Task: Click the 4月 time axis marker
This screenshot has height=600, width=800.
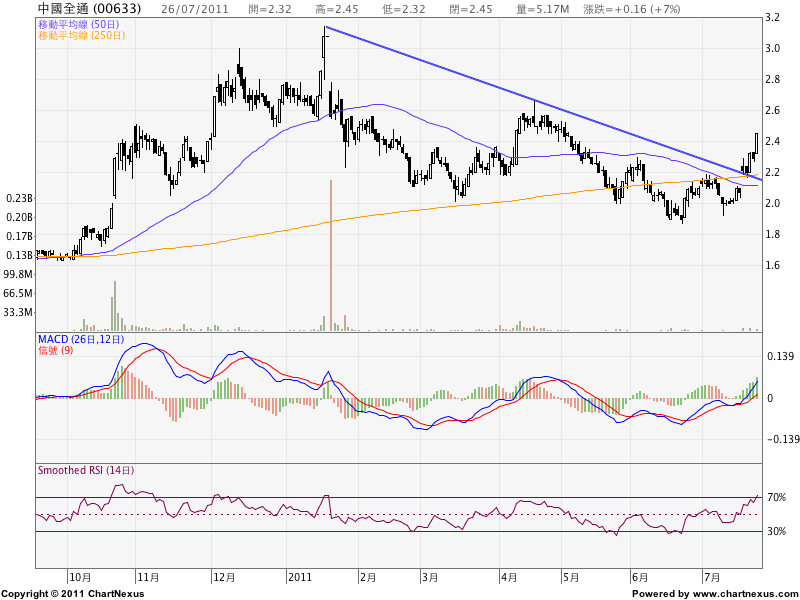Action: point(509,578)
